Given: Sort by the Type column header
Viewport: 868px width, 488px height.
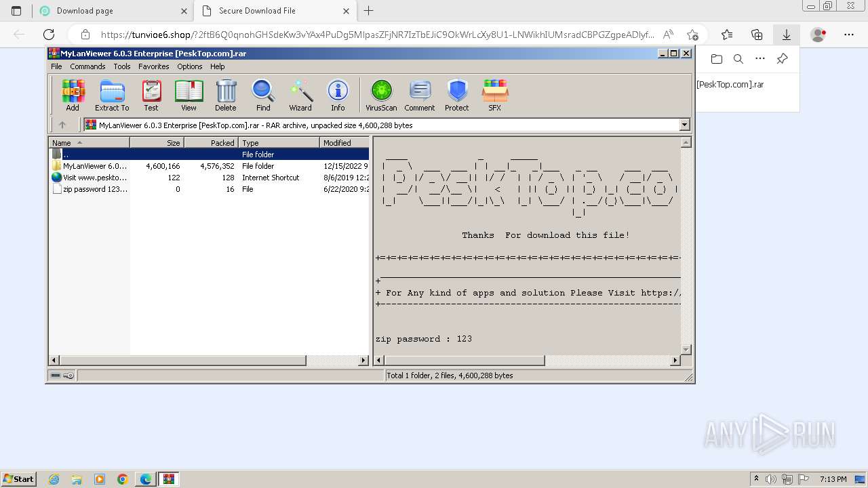Looking at the screenshot, I should 279,142.
